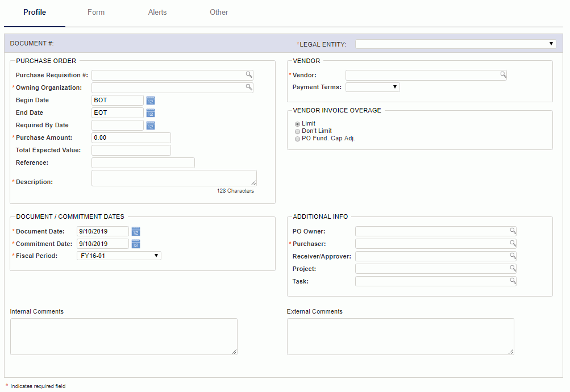Image resolution: width=570 pixels, height=392 pixels.
Task: Click 'DOCUMENT / COMMITMENT DATES' heading
Action: click(70, 216)
